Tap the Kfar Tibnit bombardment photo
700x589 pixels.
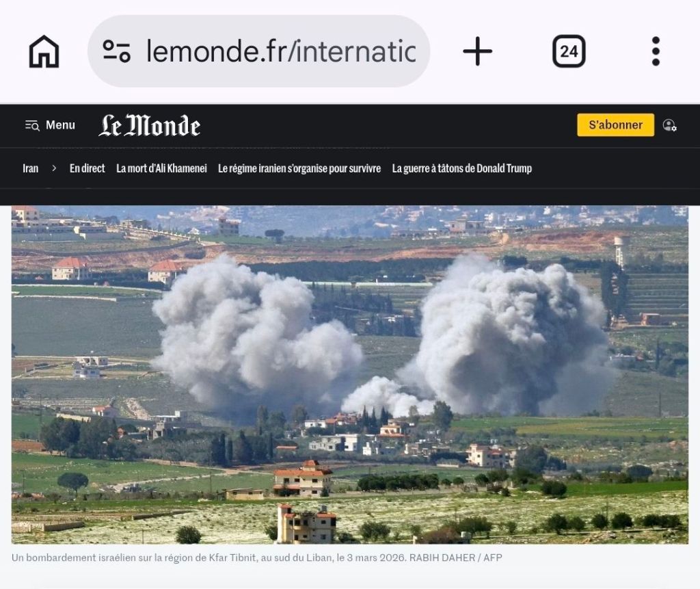(350, 374)
